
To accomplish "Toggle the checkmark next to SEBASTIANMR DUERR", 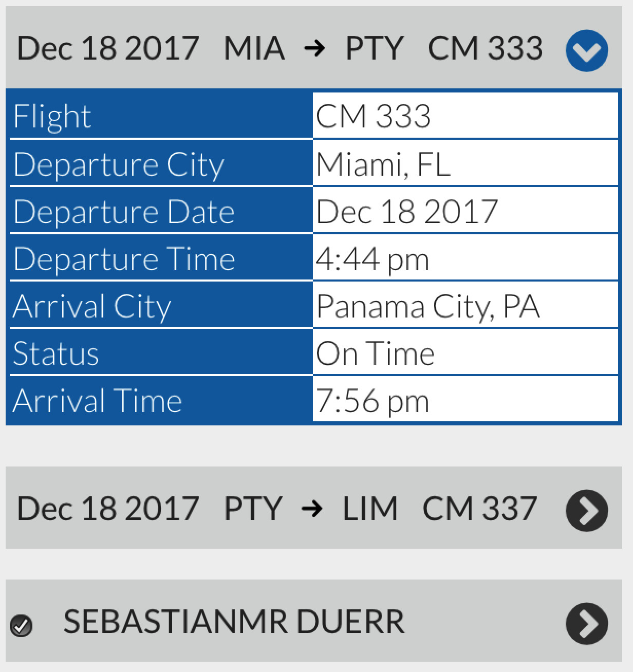I will pos(21,625).
